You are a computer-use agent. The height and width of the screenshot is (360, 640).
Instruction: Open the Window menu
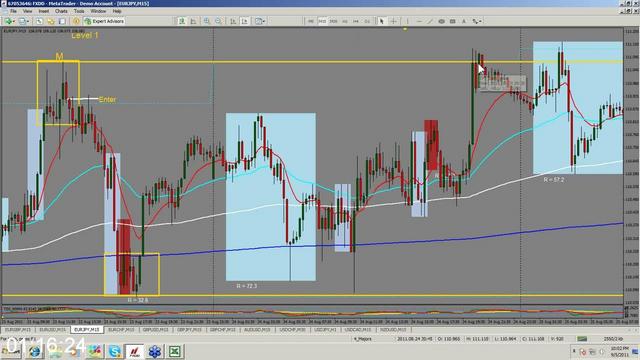[98, 11]
